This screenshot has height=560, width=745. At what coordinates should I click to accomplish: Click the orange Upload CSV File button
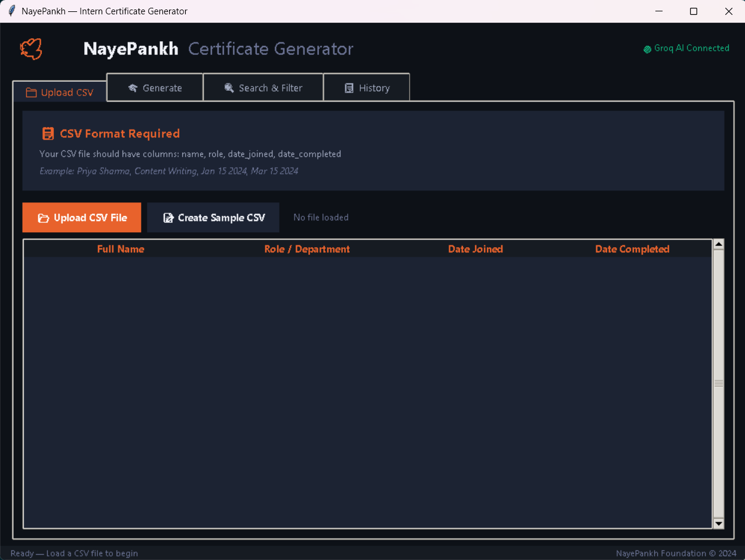point(82,217)
